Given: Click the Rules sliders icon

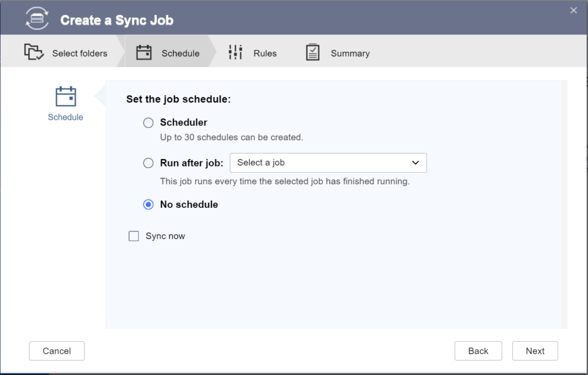Looking at the screenshot, I should (235, 53).
